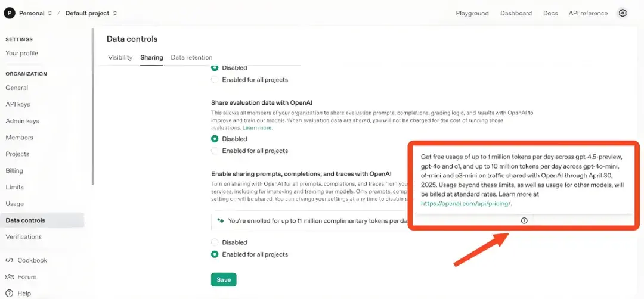Click the Learn more link
The height and width of the screenshot is (299, 644).
click(x=257, y=127)
